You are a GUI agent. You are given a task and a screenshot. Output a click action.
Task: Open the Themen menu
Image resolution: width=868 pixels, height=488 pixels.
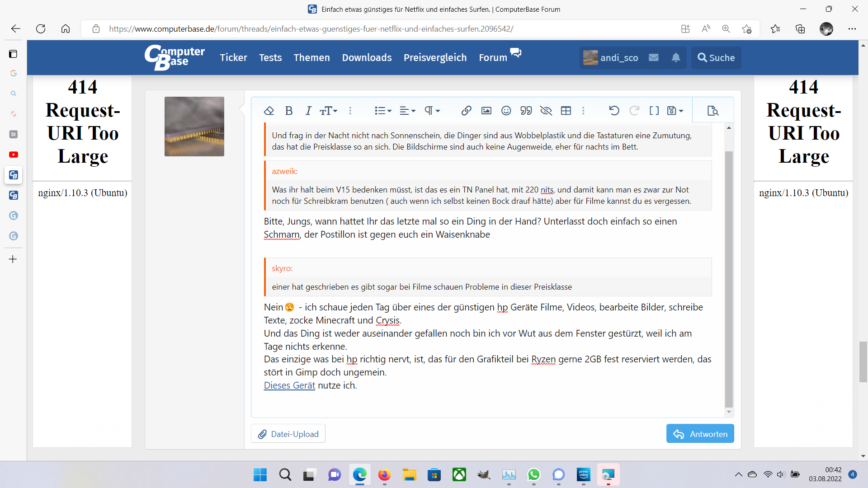pyautogui.click(x=311, y=58)
